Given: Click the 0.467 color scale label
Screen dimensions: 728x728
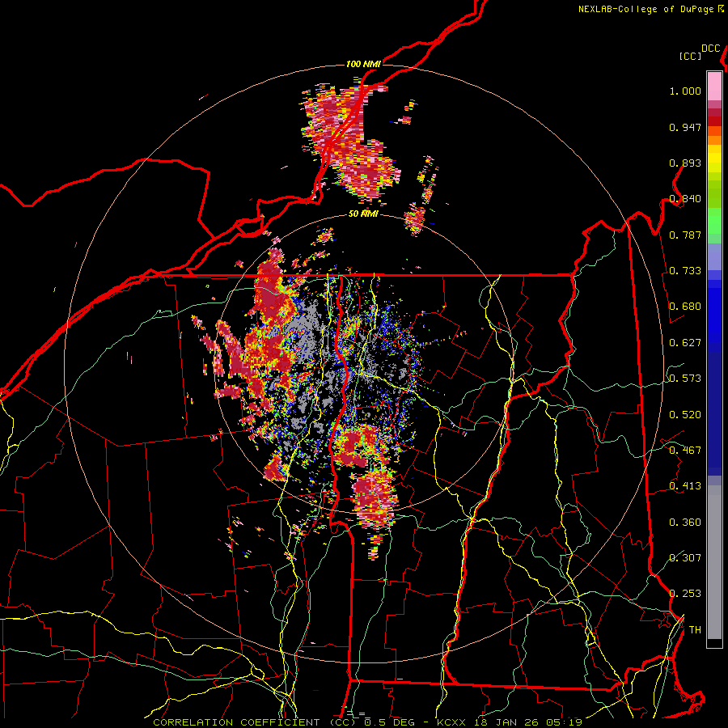Looking at the screenshot, I should [685, 450].
